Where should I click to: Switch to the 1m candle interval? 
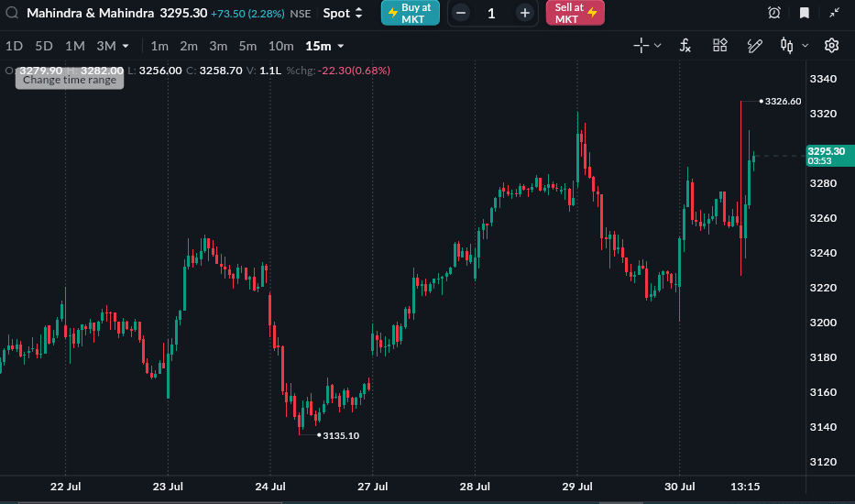[x=159, y=47]
